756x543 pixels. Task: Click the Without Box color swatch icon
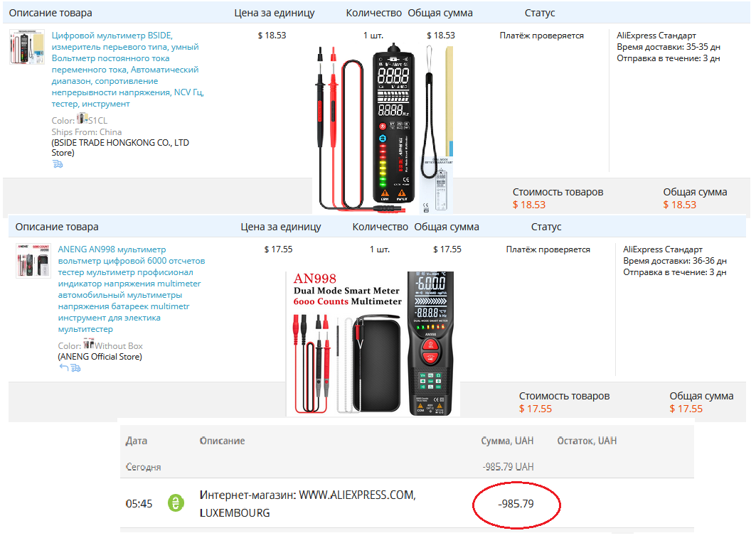pos(89,344)
